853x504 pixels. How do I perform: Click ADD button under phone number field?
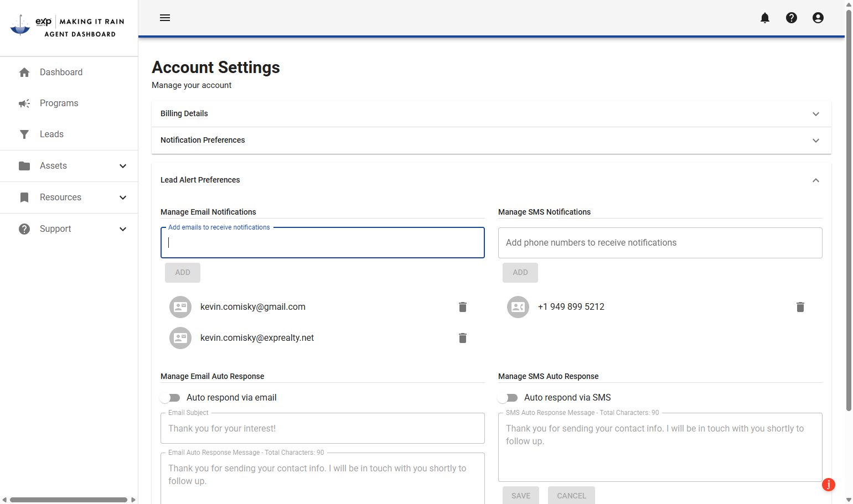click(520, 273)
